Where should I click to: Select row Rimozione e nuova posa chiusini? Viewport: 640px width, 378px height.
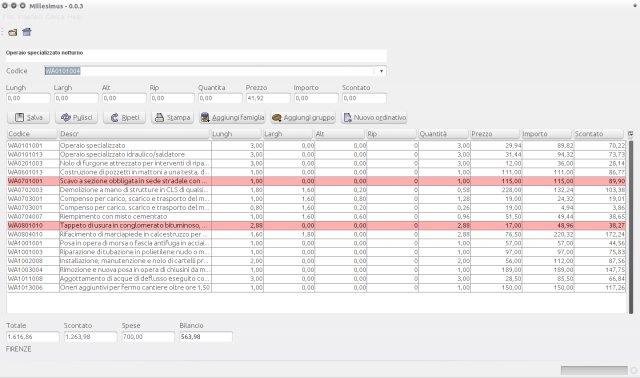click(x=316, y=270)
